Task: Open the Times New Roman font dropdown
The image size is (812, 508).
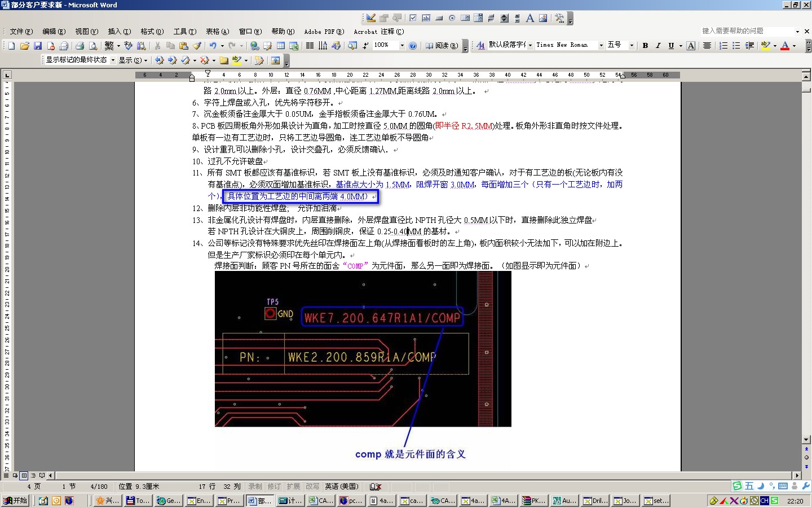Action: (601, 45)
